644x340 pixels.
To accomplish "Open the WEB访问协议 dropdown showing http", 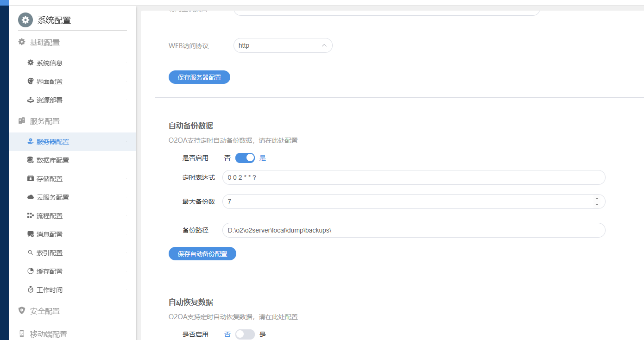I will 283,45.
